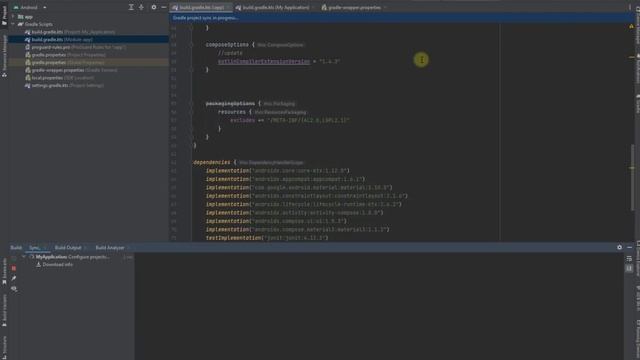Open Build Variants tool window

4,311
